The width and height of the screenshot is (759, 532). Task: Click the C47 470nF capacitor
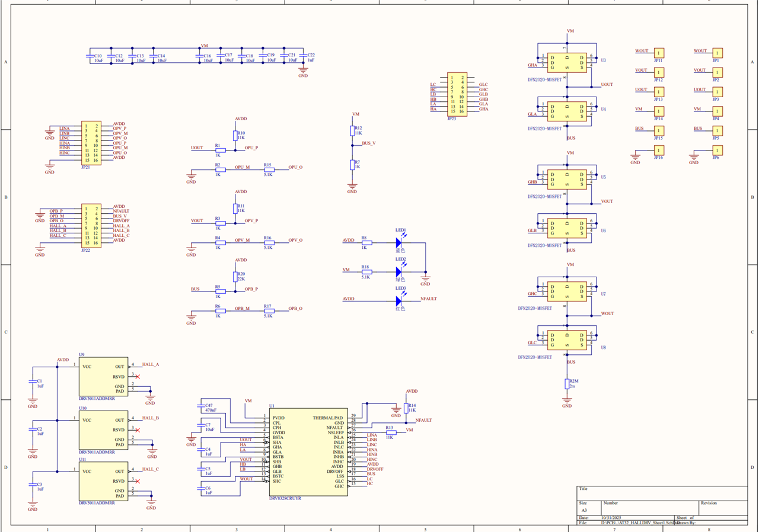[200, 406]
